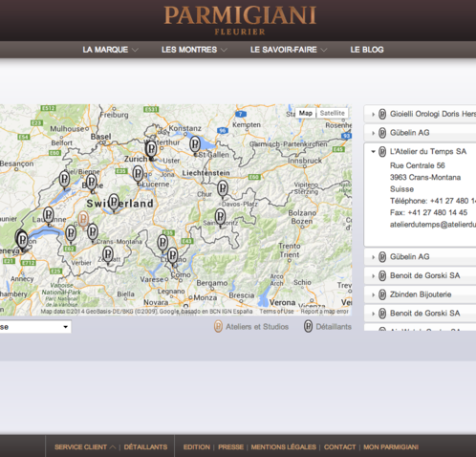Expand the Gübelin AG entry below the address

point(373,257)
